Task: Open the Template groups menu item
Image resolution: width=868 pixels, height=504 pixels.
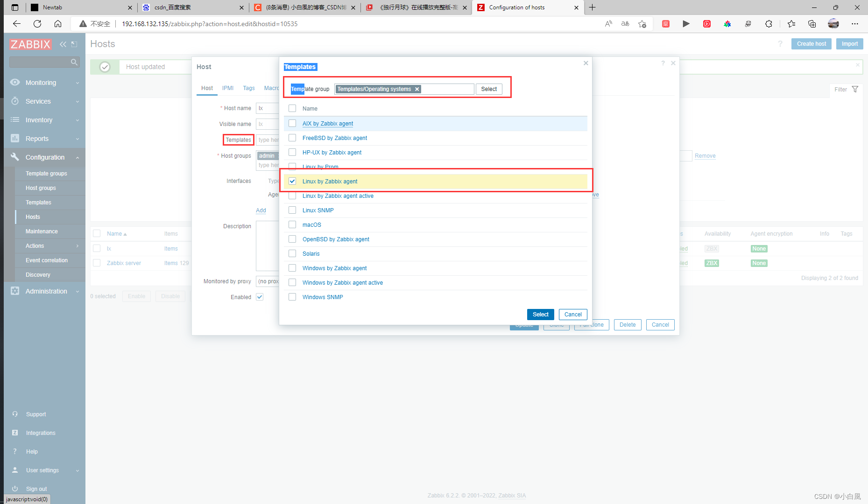Action: (46, 174)
